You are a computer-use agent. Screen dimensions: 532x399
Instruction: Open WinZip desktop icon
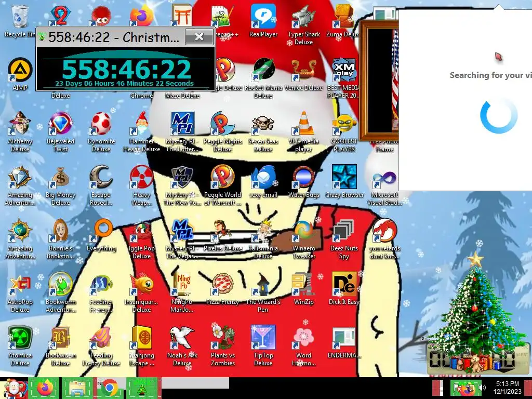(303, 284)
